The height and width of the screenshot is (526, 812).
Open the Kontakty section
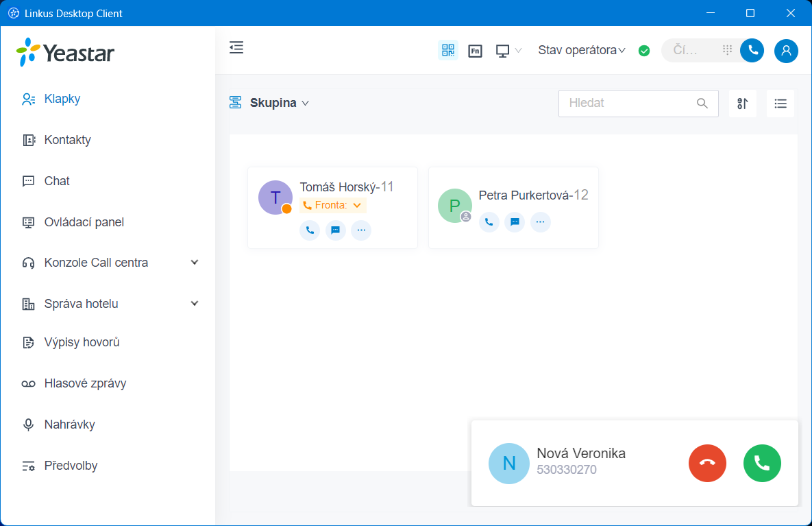(x=67, y=140)
